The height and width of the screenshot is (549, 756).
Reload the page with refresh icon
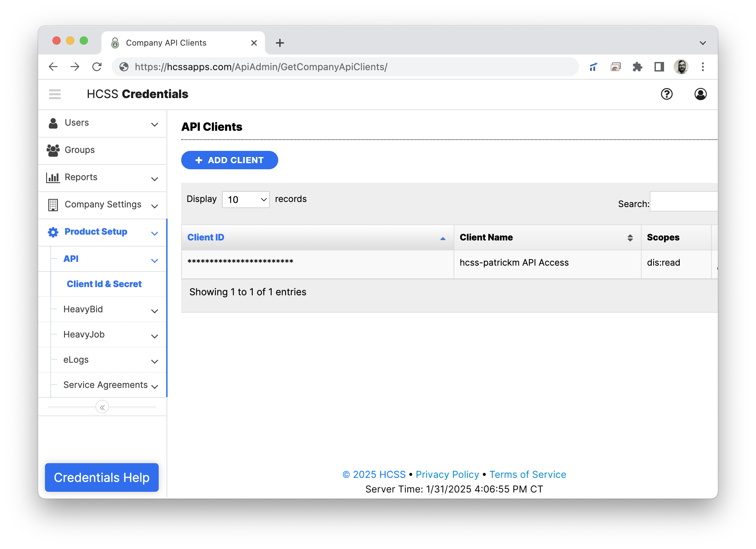(x=97, y=67)
